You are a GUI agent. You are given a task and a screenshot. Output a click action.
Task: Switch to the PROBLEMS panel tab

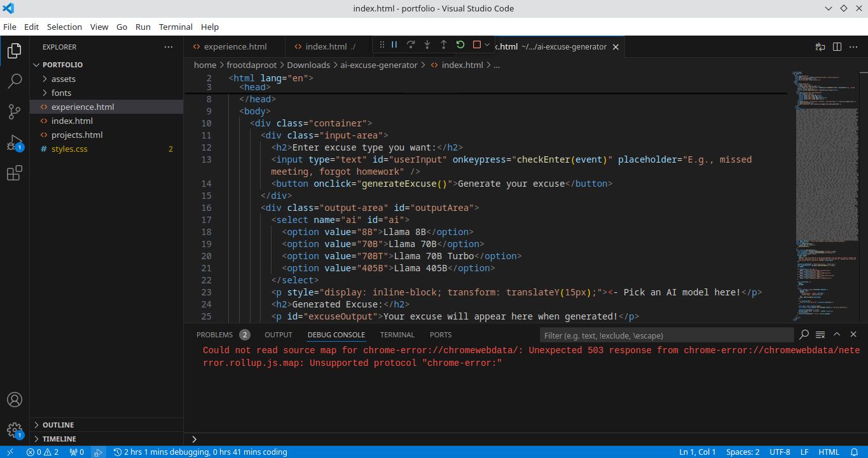(x=214, y=335)
